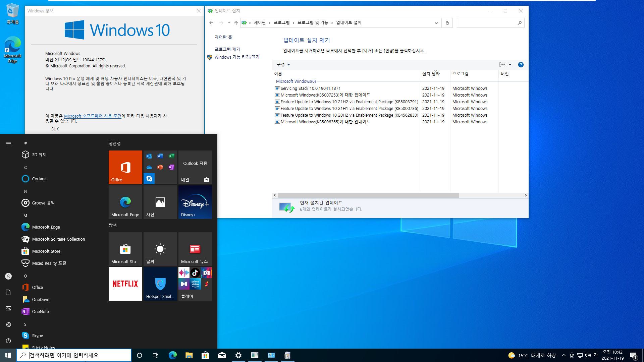Screen dimensions: 644x362
Task: Click 제어판 홈 link in sidebar
Action: point(223,37)
